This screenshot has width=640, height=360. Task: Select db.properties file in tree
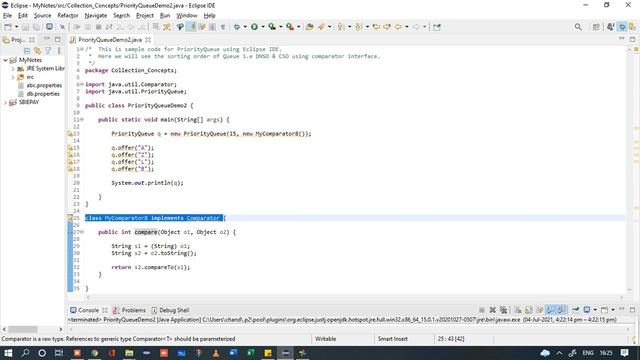(x=39, y=94)
